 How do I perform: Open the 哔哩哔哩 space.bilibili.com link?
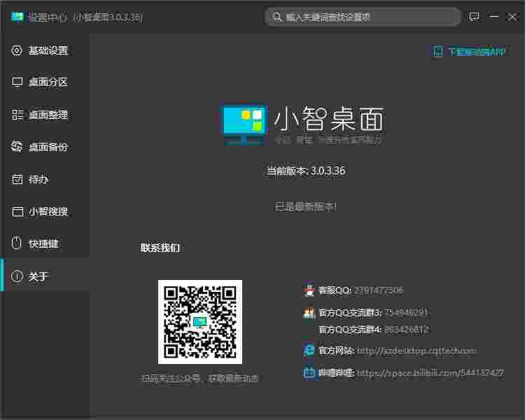click(430, 373)
